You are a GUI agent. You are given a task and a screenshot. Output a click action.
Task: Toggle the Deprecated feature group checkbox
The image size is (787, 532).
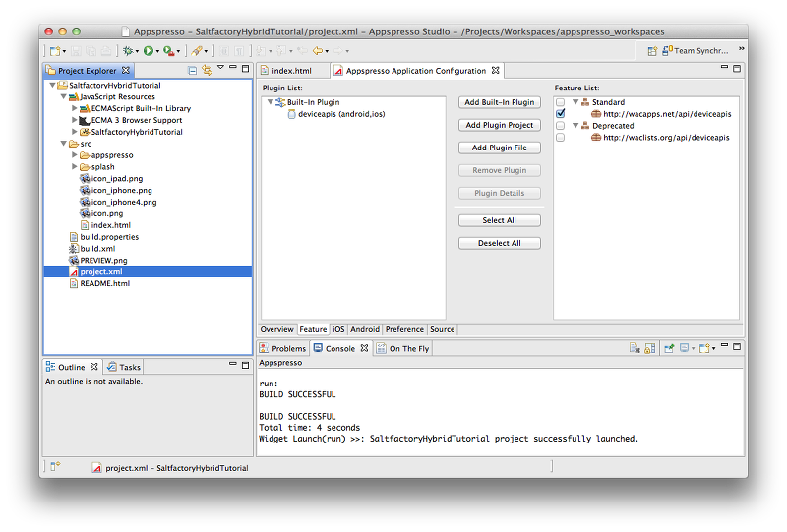560,126
